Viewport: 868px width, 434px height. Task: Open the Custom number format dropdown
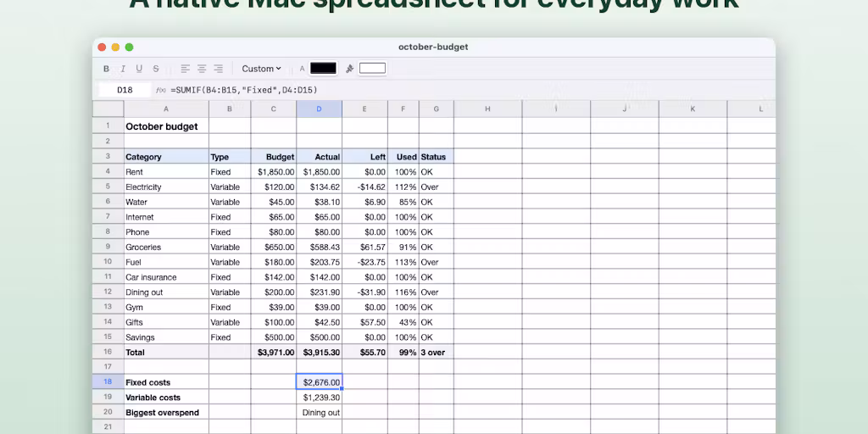point(261,69)
